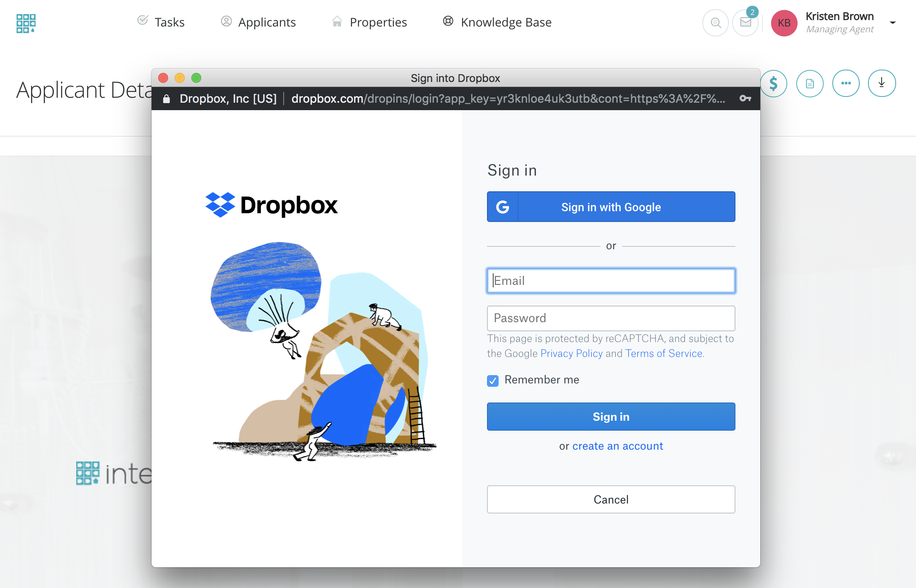Open the mail inbox icon
916x588 pixels.
coord(745,23)
